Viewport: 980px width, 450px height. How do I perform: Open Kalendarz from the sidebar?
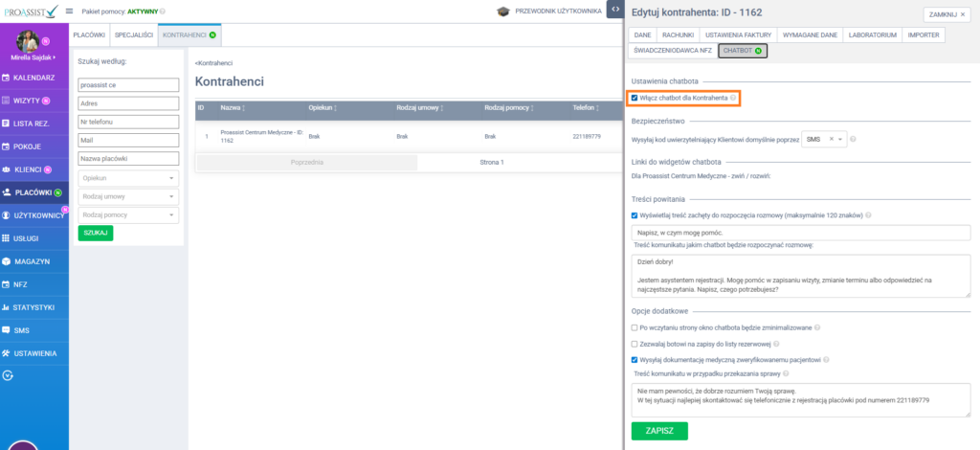pyautogui.click(x=34, y=77)
